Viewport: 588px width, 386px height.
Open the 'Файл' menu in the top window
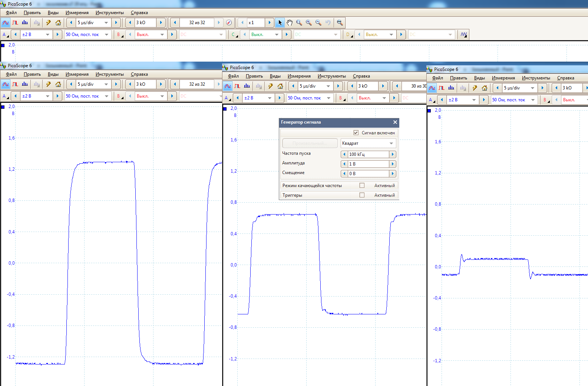point(11,13)
